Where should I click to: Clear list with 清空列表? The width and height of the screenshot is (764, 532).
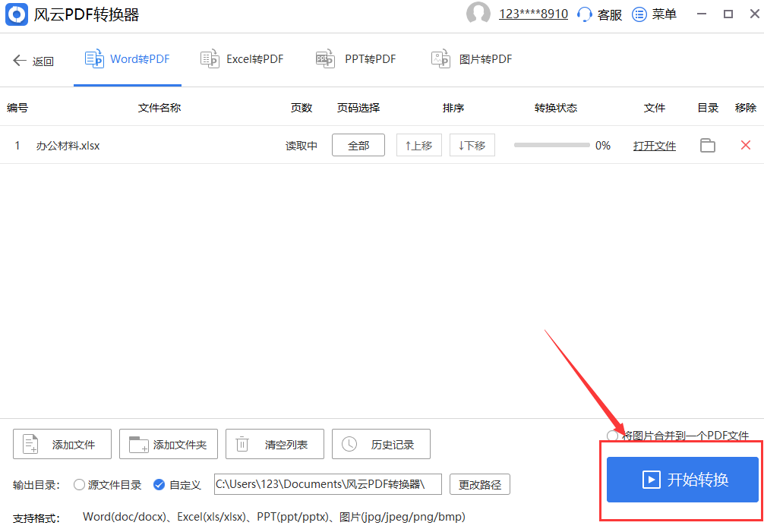[x=275, y=444]
